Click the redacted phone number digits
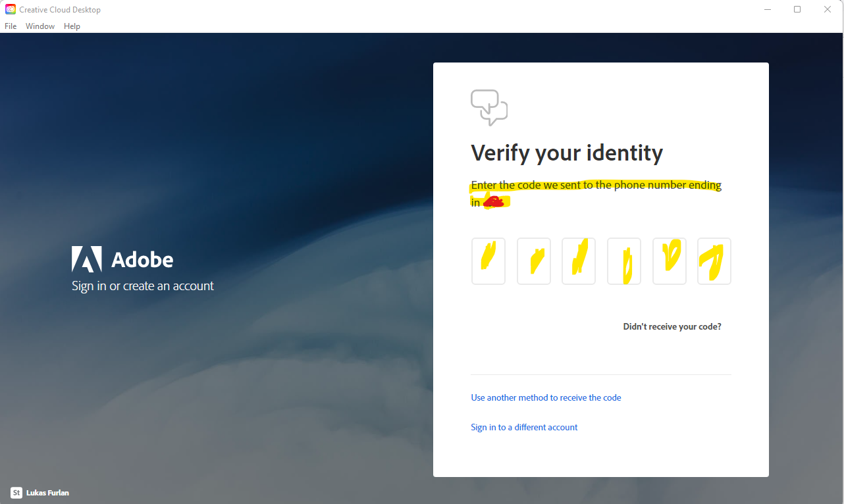The width and height of the screenshot is (844, 504). [x=496, y=201]
